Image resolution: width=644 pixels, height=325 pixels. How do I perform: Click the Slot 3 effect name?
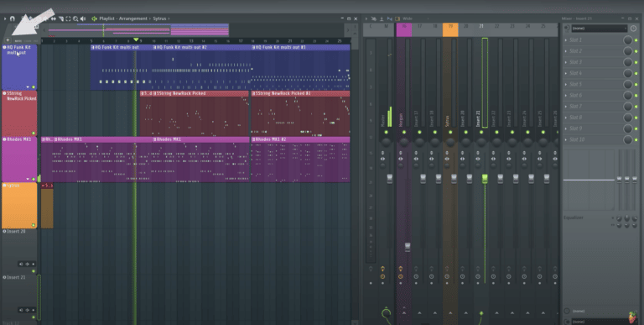tap(575, 62)
